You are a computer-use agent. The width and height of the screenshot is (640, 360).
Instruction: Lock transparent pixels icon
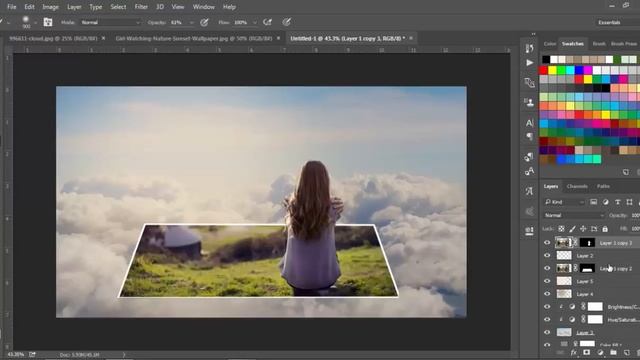(x=562, y=229)
